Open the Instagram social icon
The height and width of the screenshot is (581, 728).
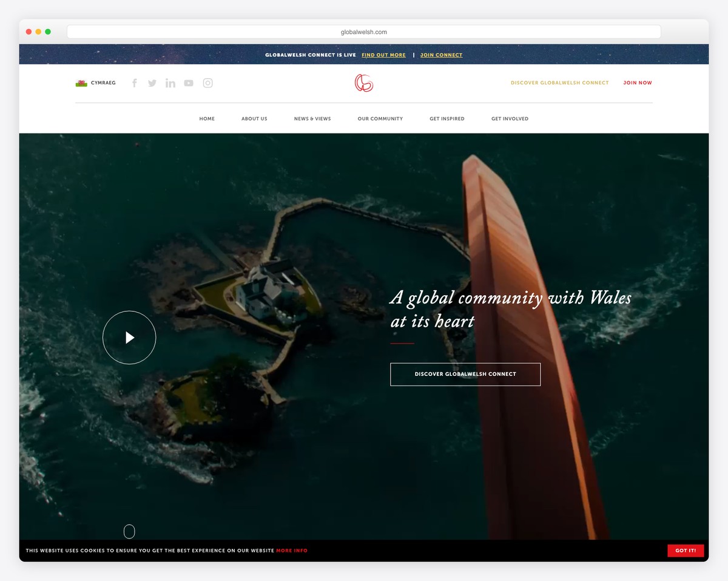click(x=207, y=83)
